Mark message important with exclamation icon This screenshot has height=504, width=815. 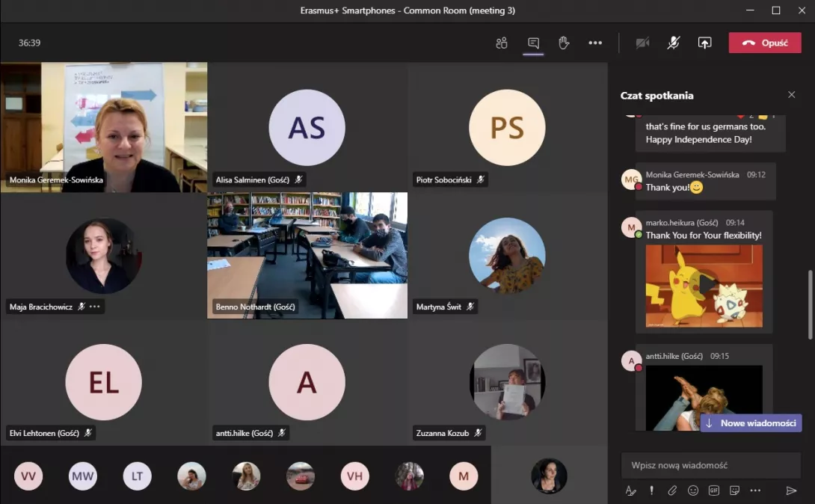point(651,491)
